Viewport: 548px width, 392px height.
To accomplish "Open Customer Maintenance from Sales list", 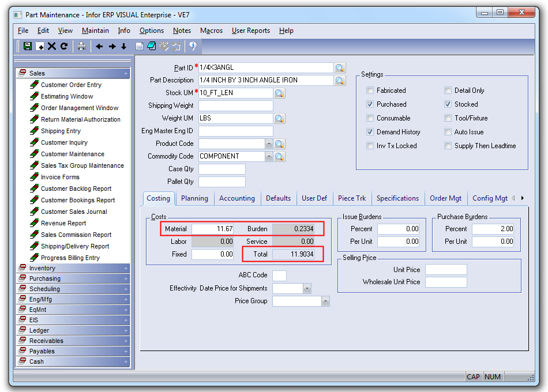I will click(x=73, y=154).
